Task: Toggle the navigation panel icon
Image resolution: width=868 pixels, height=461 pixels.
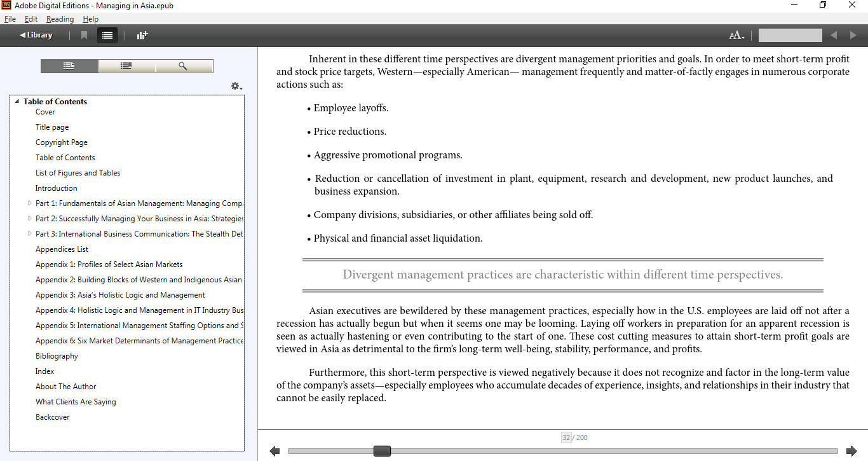Action: point(107,36)
